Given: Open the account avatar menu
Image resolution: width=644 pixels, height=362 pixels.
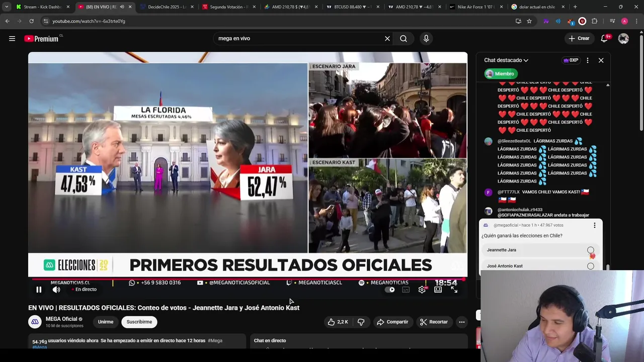Looking at the screenshot, I should click(x=623, y=38).
